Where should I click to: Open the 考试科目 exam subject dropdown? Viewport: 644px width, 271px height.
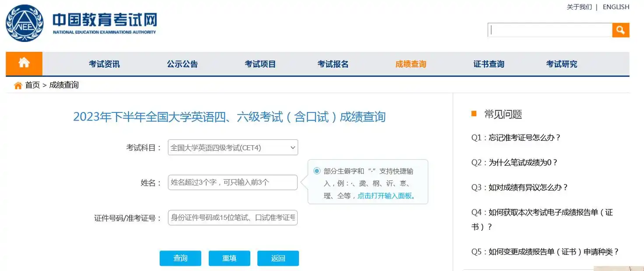[x=232, y=147]
